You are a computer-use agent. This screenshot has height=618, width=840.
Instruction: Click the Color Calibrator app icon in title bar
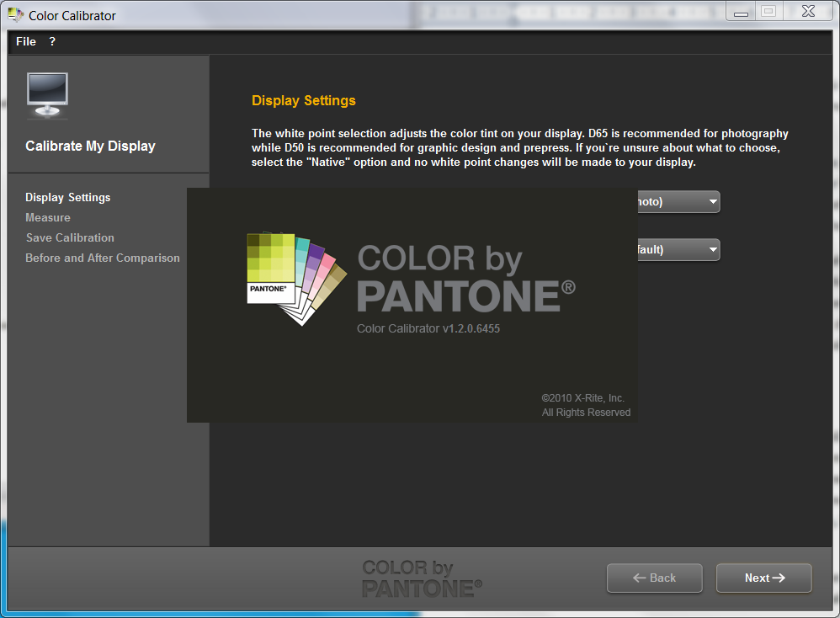(x=15, y=15)
